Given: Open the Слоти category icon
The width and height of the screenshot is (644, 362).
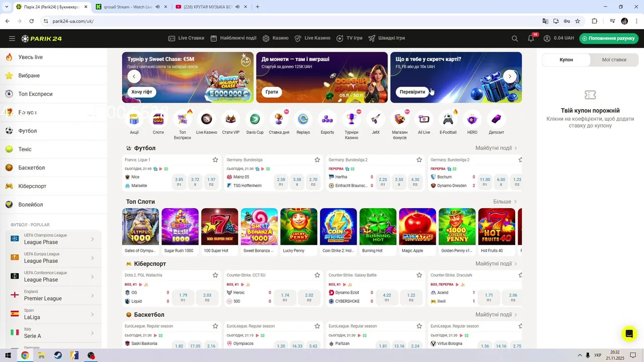Looking at the screenshot, I should (x=158, y=119).
